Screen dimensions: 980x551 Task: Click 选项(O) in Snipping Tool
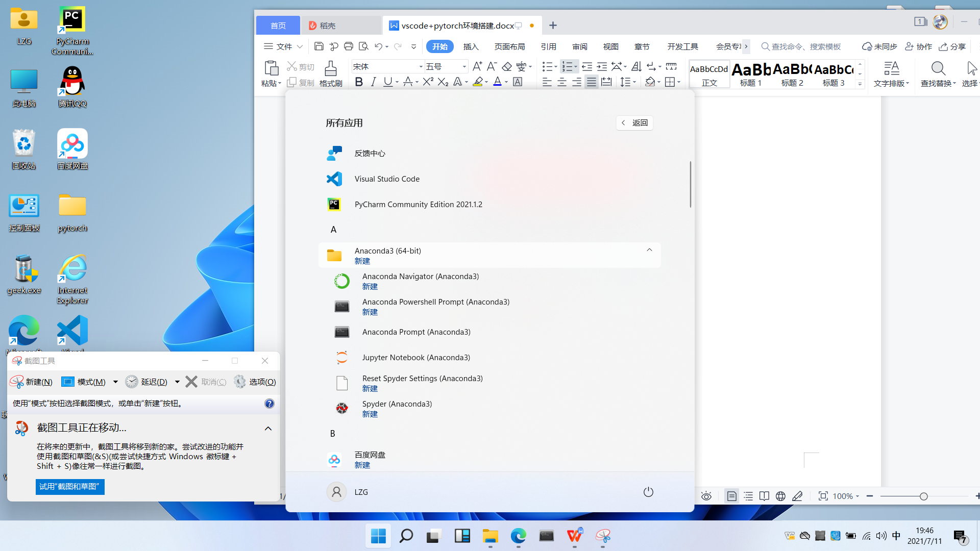pos(255,382)
